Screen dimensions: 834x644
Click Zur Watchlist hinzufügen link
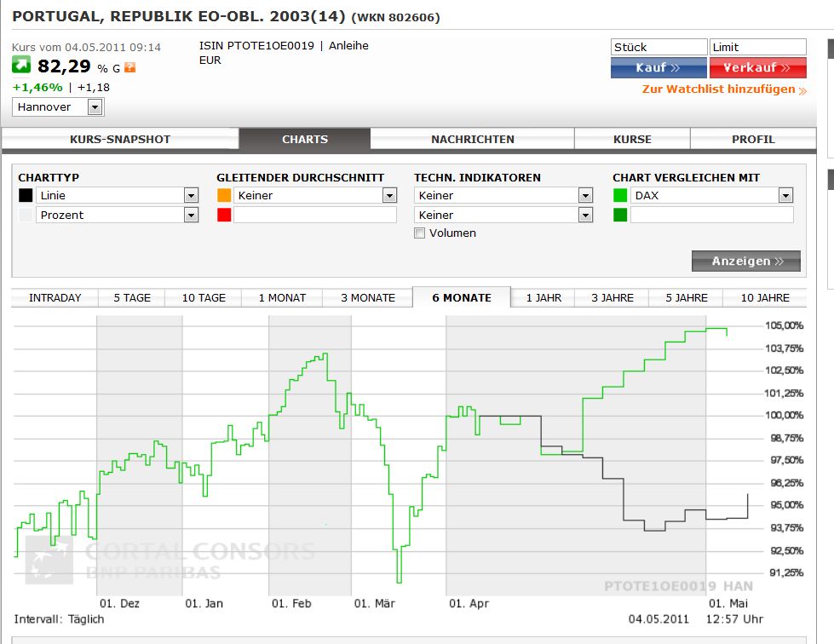point(718,89)
